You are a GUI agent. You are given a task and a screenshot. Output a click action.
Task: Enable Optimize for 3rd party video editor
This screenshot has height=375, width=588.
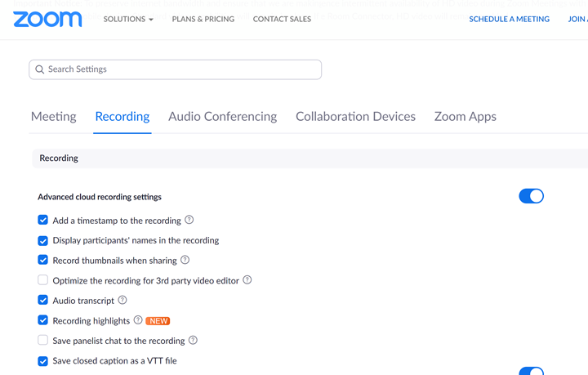coord(43,280)
